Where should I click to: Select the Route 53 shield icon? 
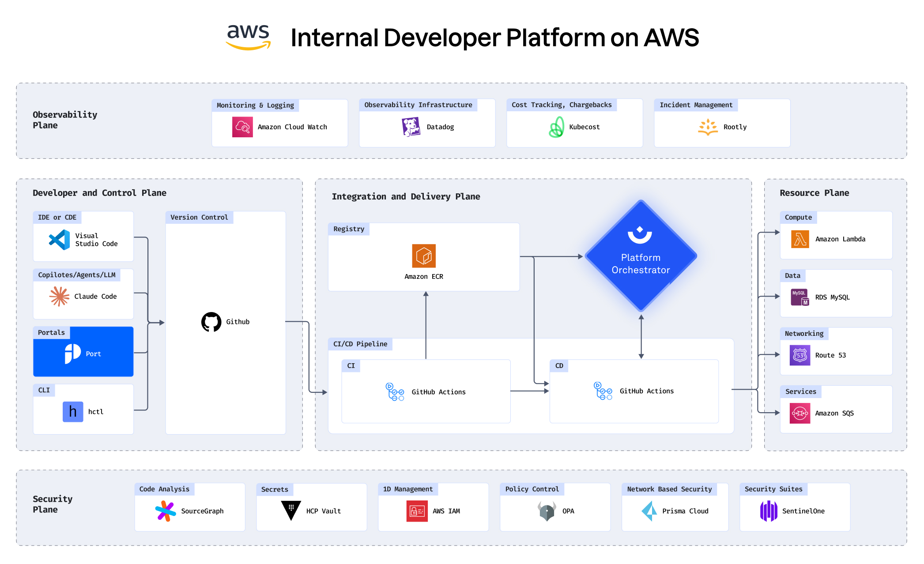[800, 355]
